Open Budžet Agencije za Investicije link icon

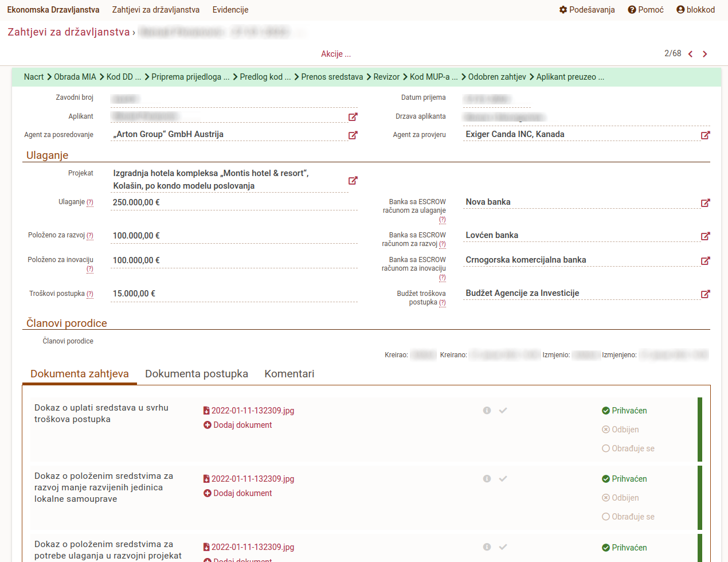(706, 294)
